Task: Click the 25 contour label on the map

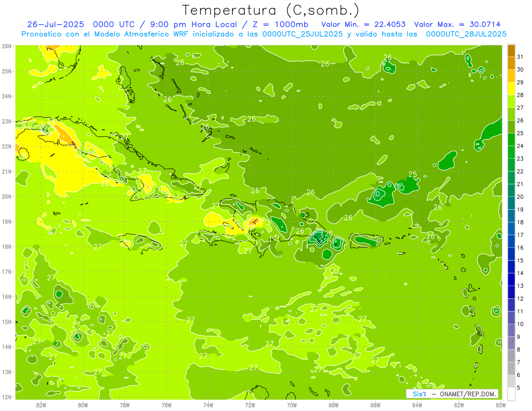Action: tap(413, 174)
